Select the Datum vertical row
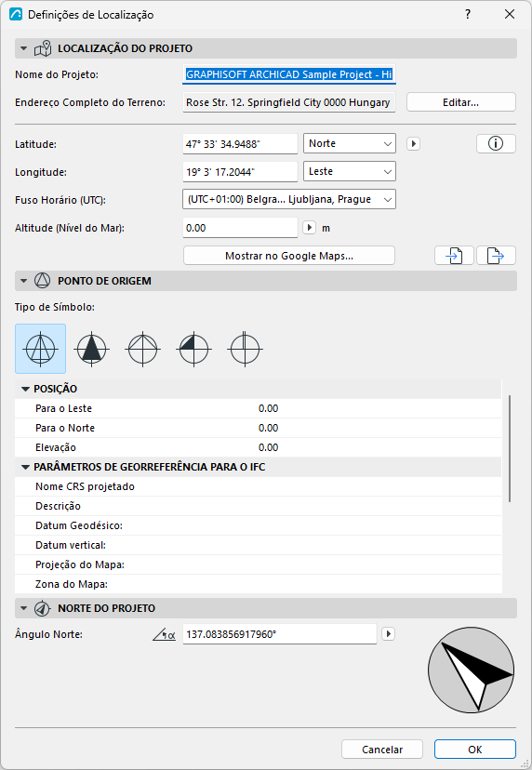532x770 pixels. 259,545
